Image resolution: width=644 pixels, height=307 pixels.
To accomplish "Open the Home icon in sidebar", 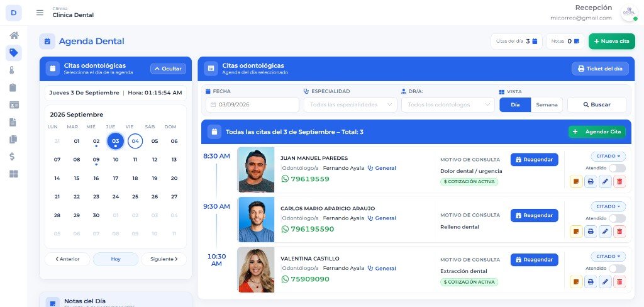I will point(14,35).
